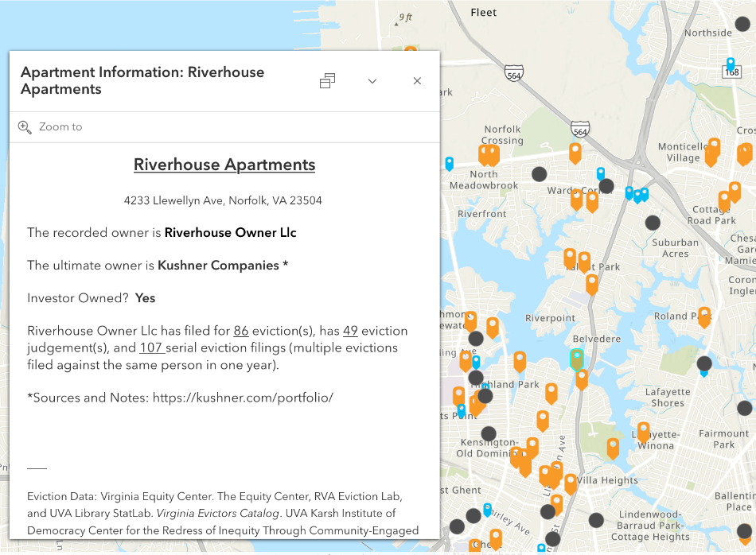
Task: Click the blue marker near Shirley Ave
Action: [x=488, y=510]
